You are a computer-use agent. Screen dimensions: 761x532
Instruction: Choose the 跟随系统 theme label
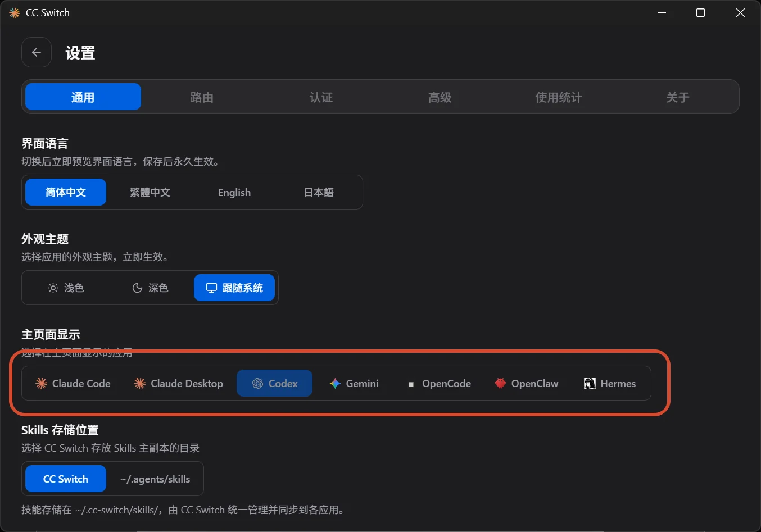[243, 288]
